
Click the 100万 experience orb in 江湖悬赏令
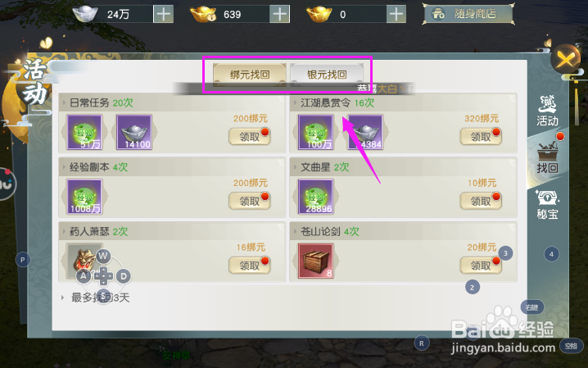[x=315, y=132]
